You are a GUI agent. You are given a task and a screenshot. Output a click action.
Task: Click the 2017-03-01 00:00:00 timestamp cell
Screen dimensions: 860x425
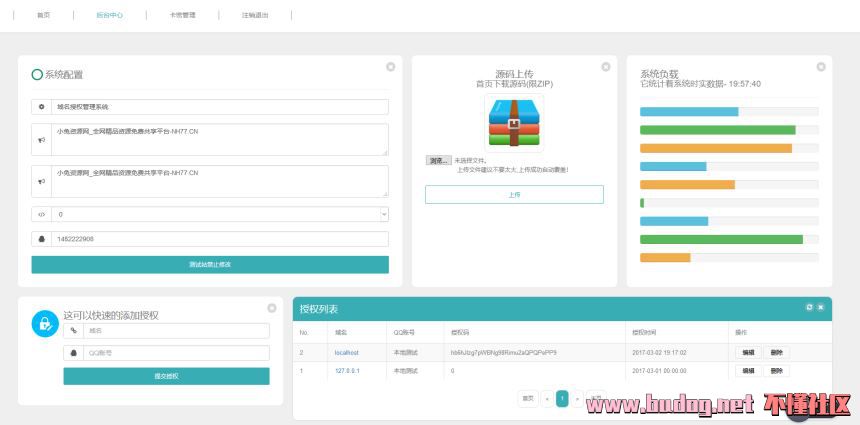tap(659, 371)
